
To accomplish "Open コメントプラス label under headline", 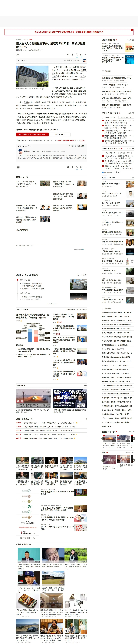I will pos(22,60).
